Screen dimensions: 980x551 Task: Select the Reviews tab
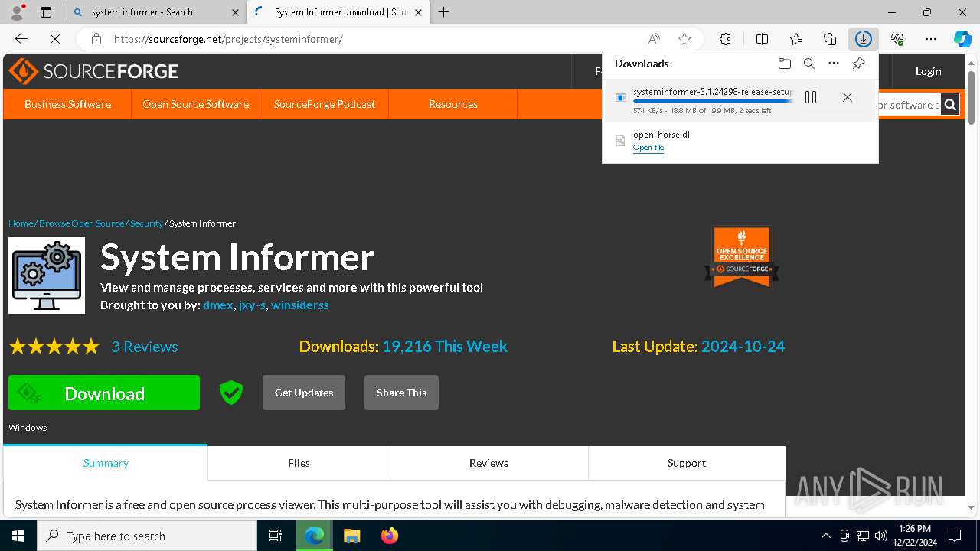click(x=488, y=463)
